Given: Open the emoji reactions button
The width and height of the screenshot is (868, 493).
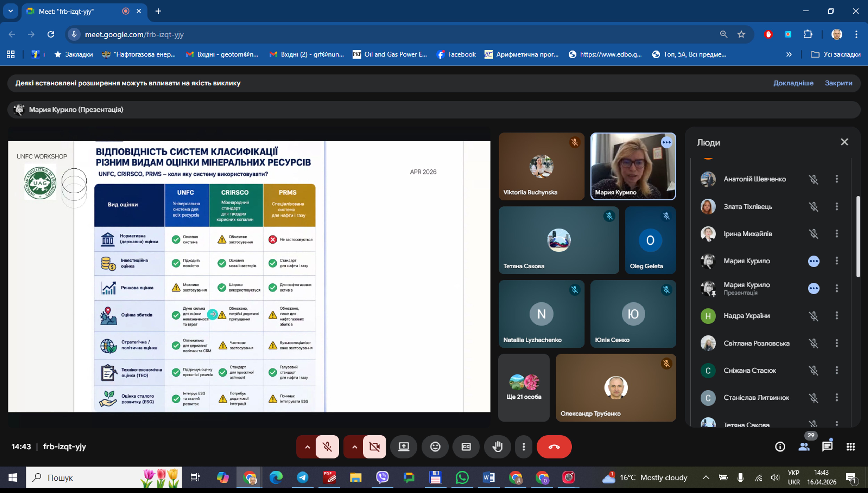Looking at the screenshot, I should click(x=435, y=447).
